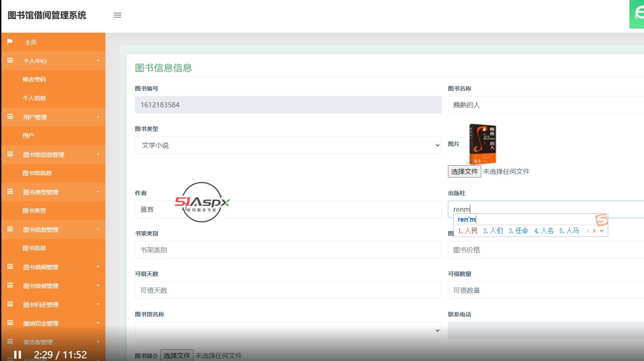
Task: Click the grid icon beside 用户管理
Action: coord(10,117)
